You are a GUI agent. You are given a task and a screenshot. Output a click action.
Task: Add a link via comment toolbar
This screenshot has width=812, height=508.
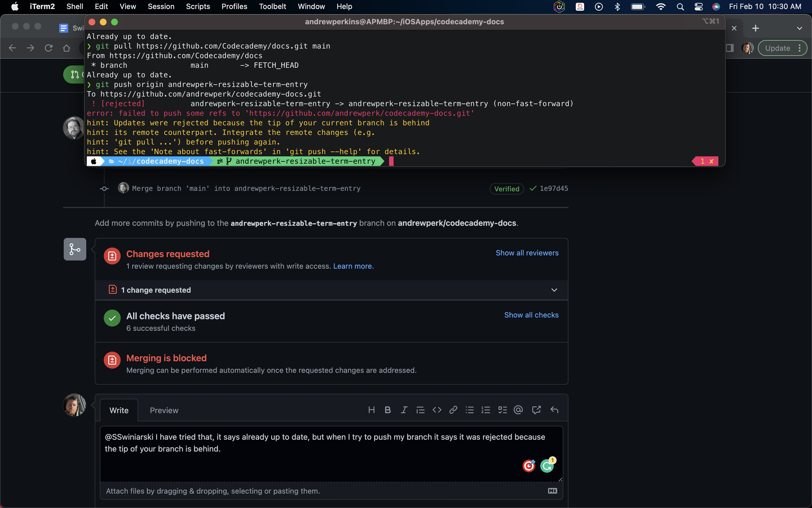[453, 410]
